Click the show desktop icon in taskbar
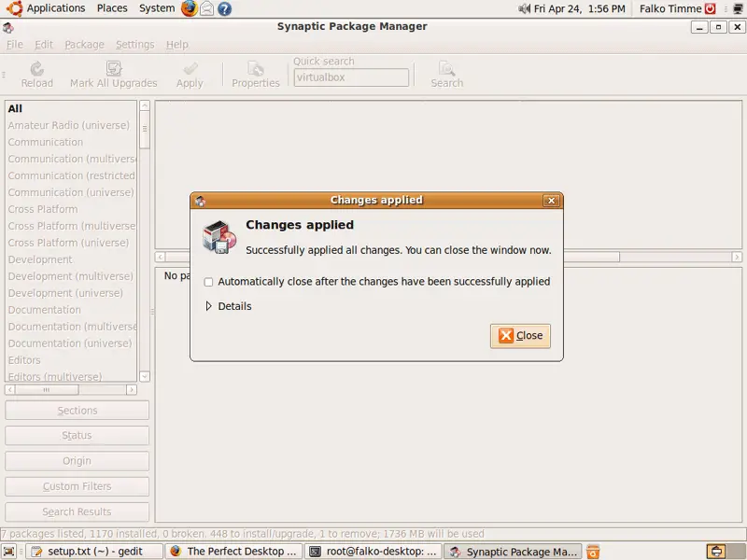Image resolution: width=747 pixels, height=560 pixels. coord(9,552)
